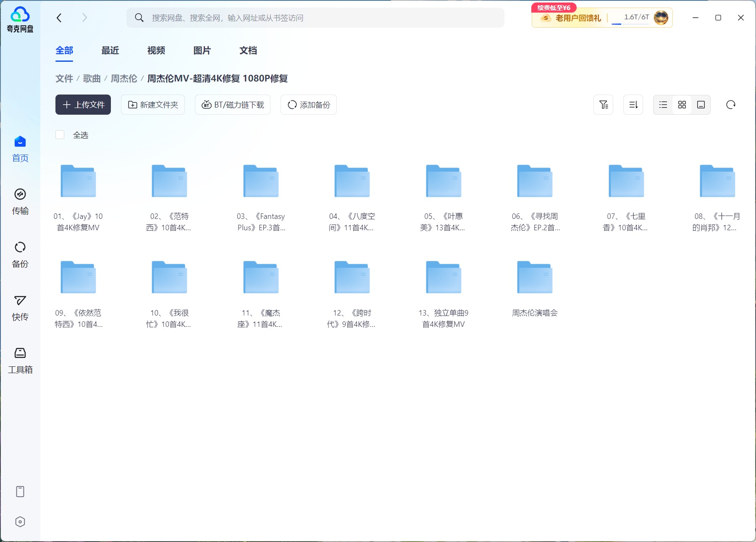Tick the 全选 select-all checkbox
The height and width of the screenshot is (542, 756).
click(60, 135)
